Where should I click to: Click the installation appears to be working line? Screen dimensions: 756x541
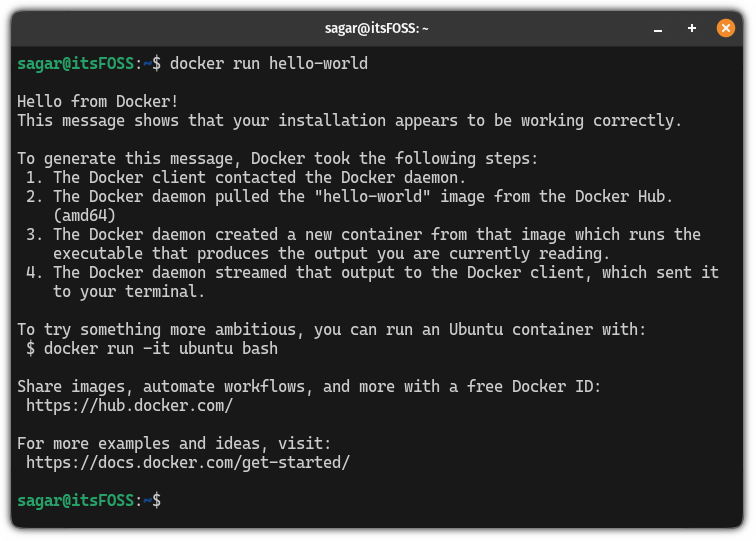[349, 120]
